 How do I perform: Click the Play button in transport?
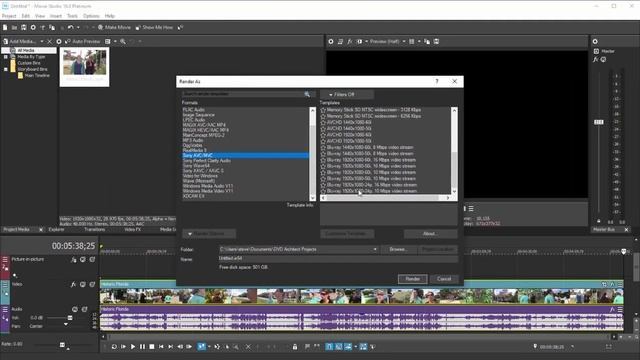pos(133,347)
